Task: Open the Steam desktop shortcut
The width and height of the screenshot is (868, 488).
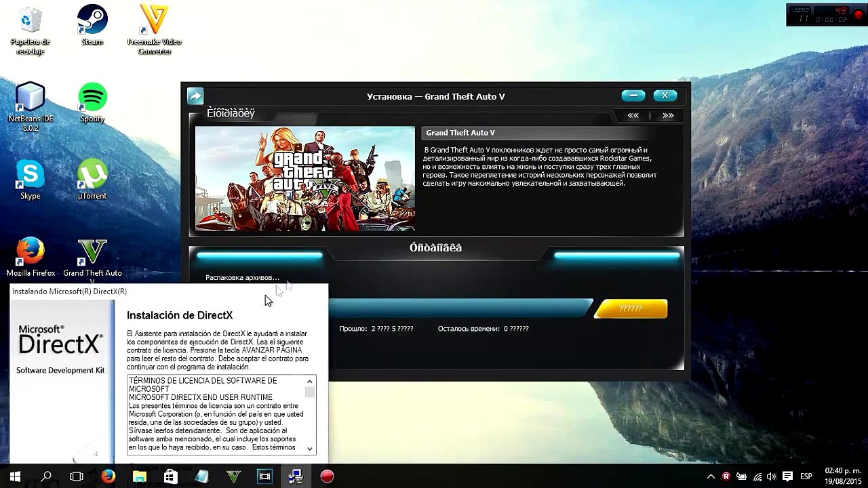Action: (92, 26)
